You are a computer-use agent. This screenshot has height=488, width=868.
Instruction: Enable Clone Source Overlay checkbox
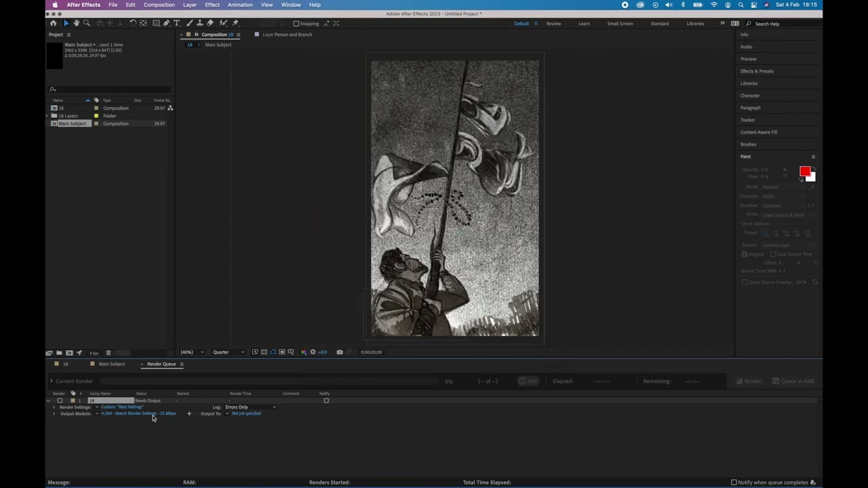click(x=745, y=282)
